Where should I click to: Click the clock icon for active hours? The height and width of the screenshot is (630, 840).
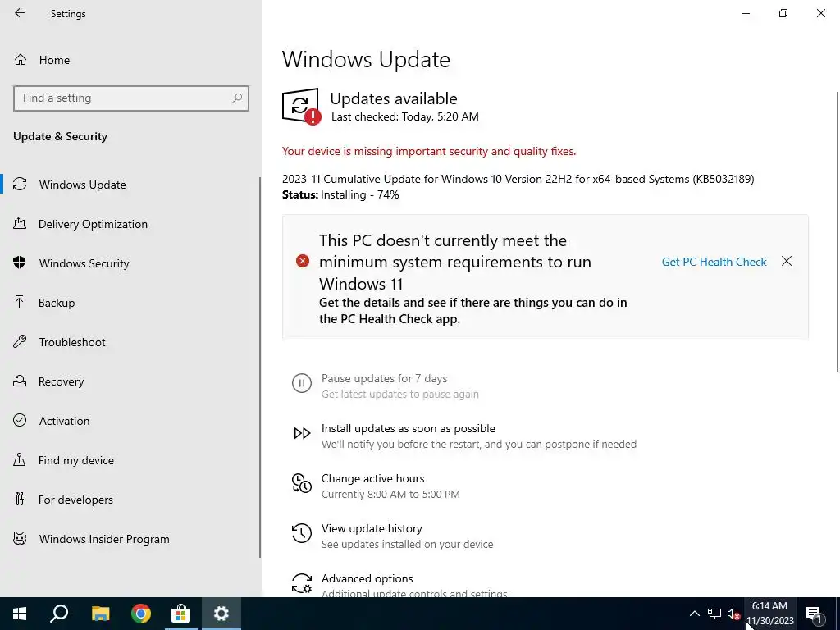point(302,483)
